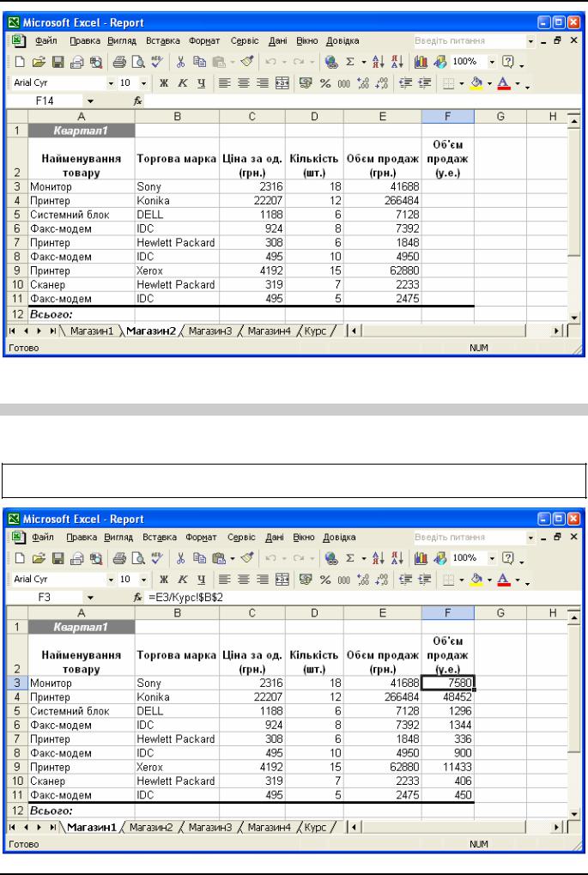Click Merge and Center in lower Excel window

(x=282, y=580)
